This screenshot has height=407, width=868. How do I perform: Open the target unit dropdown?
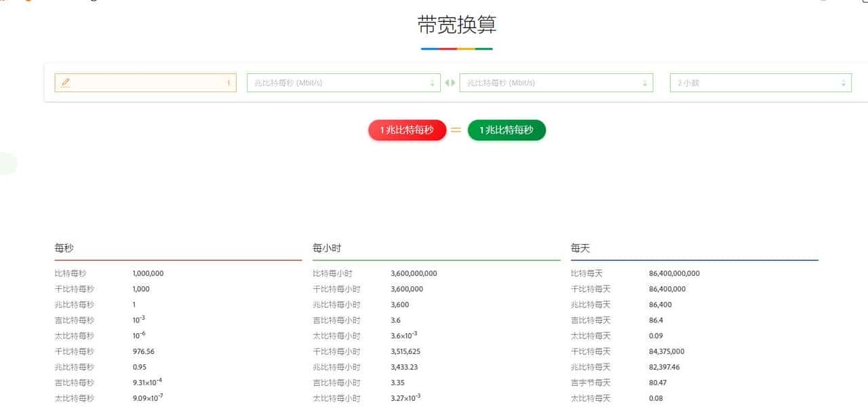pos(556,82)
